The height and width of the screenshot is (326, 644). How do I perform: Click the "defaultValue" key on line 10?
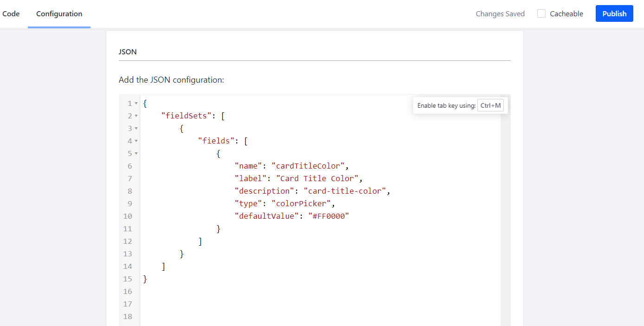pos(267,216)
